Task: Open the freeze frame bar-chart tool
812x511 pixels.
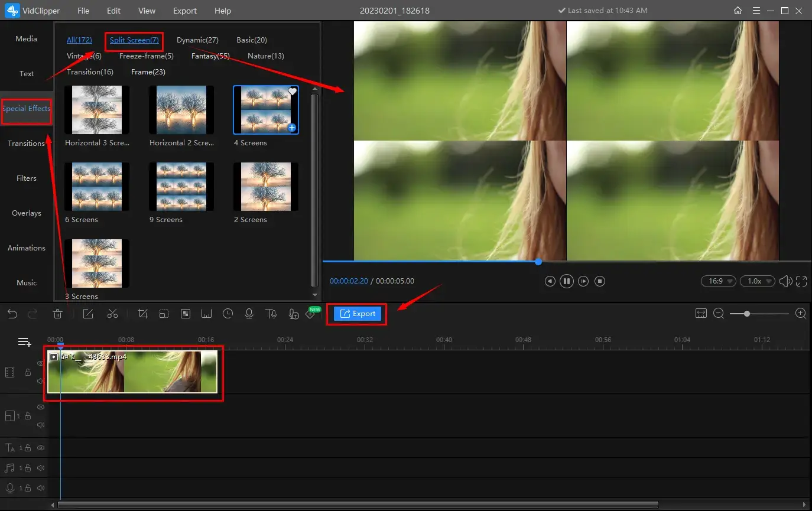Action: [x=206, y=314]
